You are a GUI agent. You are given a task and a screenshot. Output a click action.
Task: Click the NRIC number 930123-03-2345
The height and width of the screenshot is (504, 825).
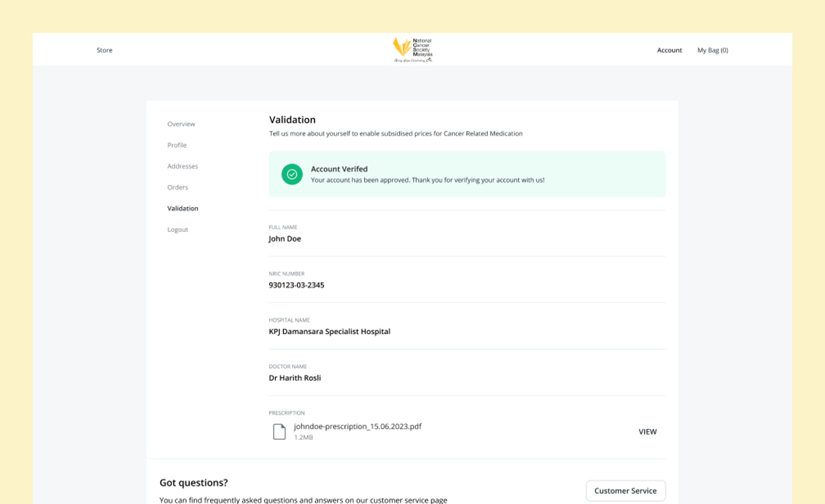(x=296, y=285)
